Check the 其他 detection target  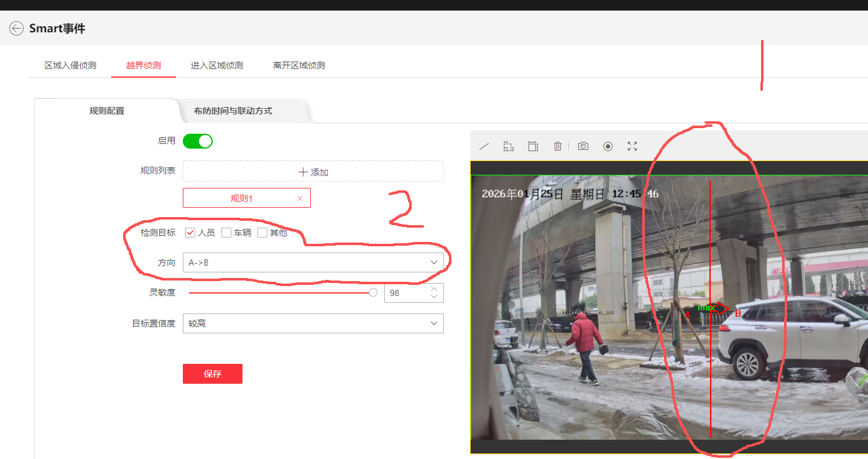pyautogui.click(x=262, y=233)
